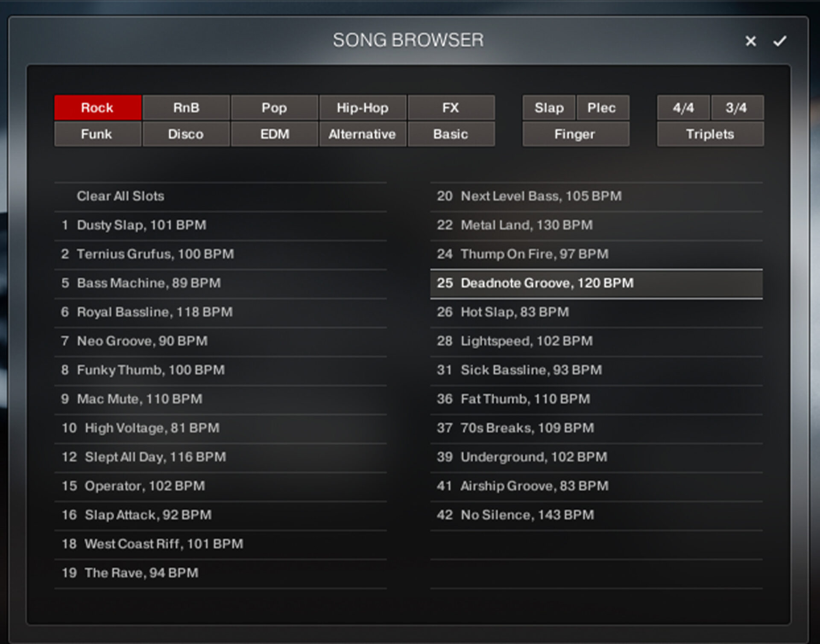Filter songs by Slap technique
This screenshot has height=644, width=820.
549,108
